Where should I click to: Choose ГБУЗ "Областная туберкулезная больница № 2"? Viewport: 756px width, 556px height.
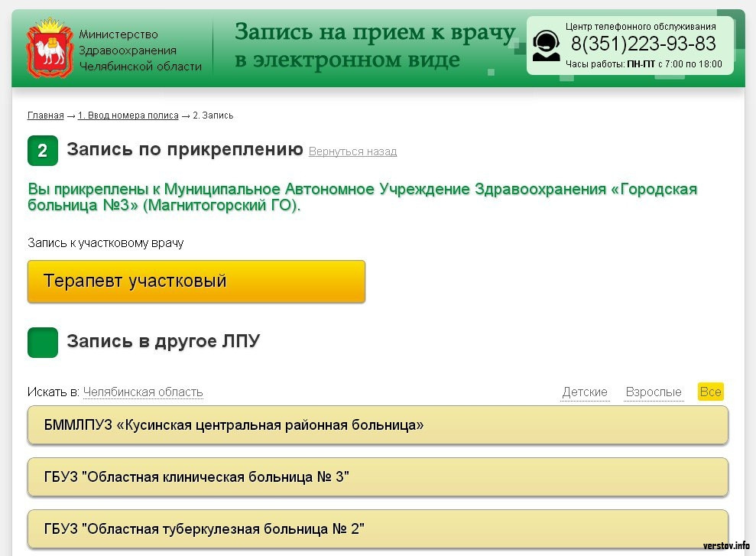pos(378,529)
